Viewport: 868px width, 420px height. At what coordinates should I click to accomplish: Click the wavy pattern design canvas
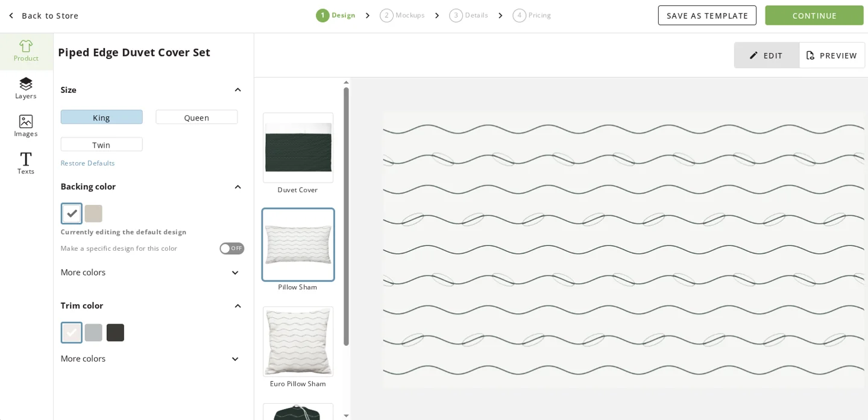623,249
